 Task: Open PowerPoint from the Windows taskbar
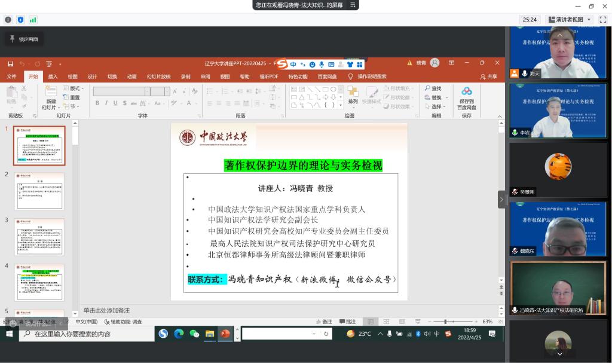225,334
